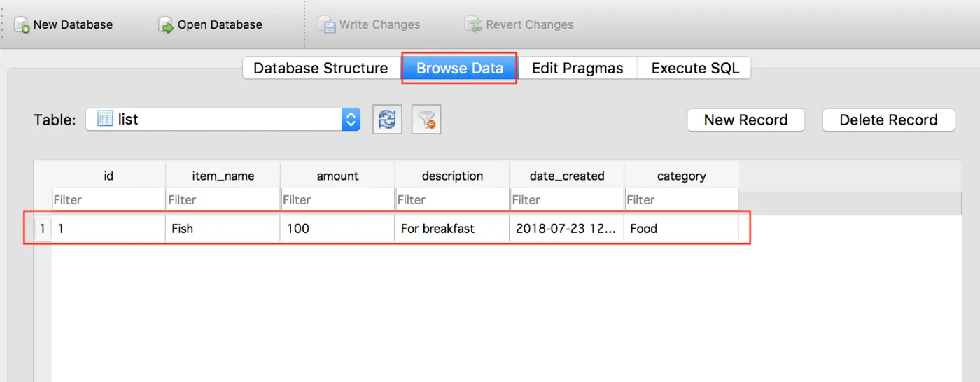Viewport: 980px width, 382px height.
Task: Click the date_created column header
Action: [567, 176]
